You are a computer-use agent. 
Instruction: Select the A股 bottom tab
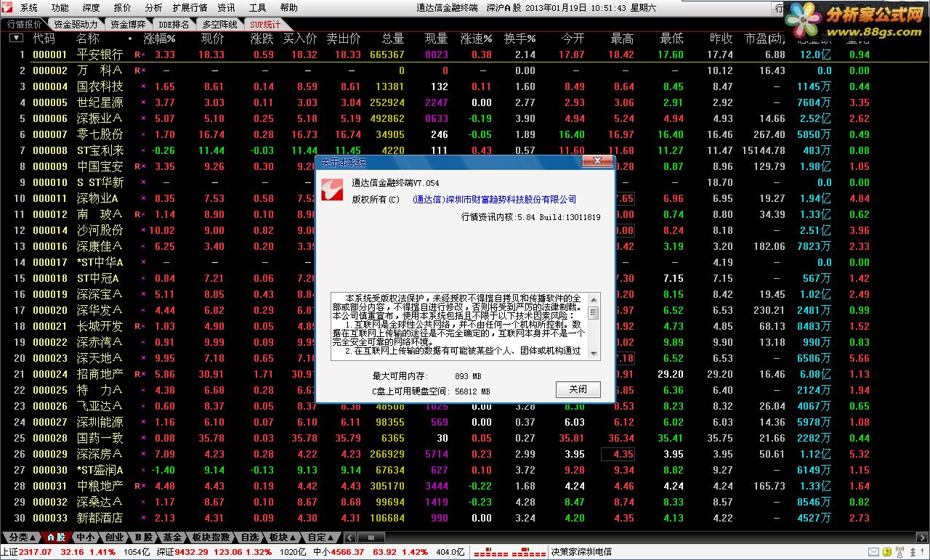pos(56,537)
